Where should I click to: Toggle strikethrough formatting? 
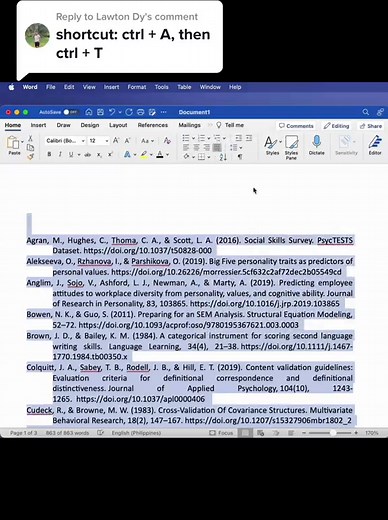coord(88,154)
